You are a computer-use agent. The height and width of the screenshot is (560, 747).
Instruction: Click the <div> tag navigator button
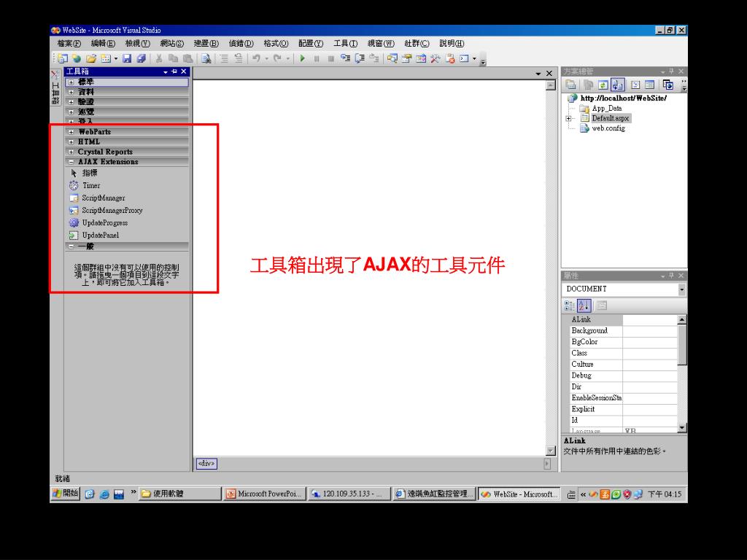[206, 463]
